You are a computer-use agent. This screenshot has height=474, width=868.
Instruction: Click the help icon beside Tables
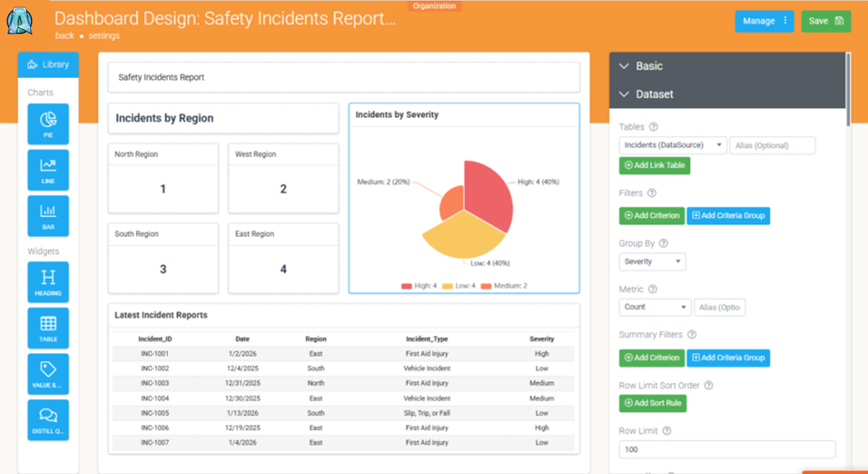[653, 127]
